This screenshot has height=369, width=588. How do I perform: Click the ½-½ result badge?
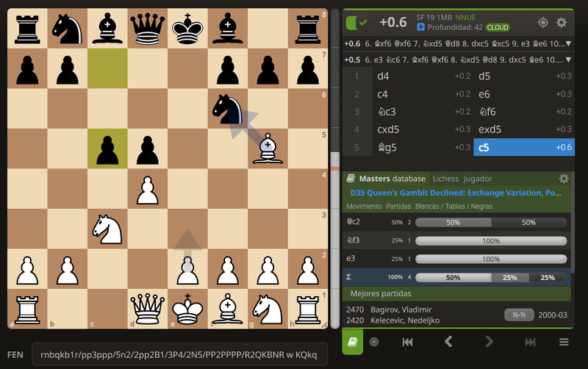pos(519,315)
